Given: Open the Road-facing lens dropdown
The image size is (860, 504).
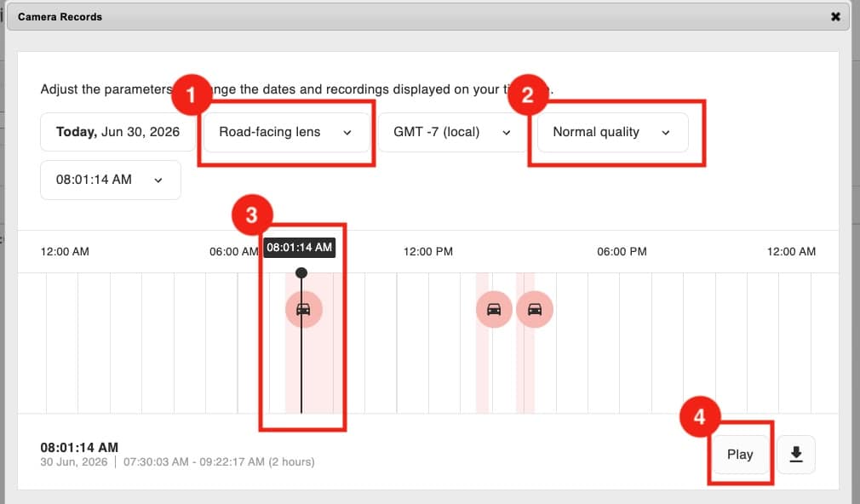Looking at the screenshot, I should [286, 132].
